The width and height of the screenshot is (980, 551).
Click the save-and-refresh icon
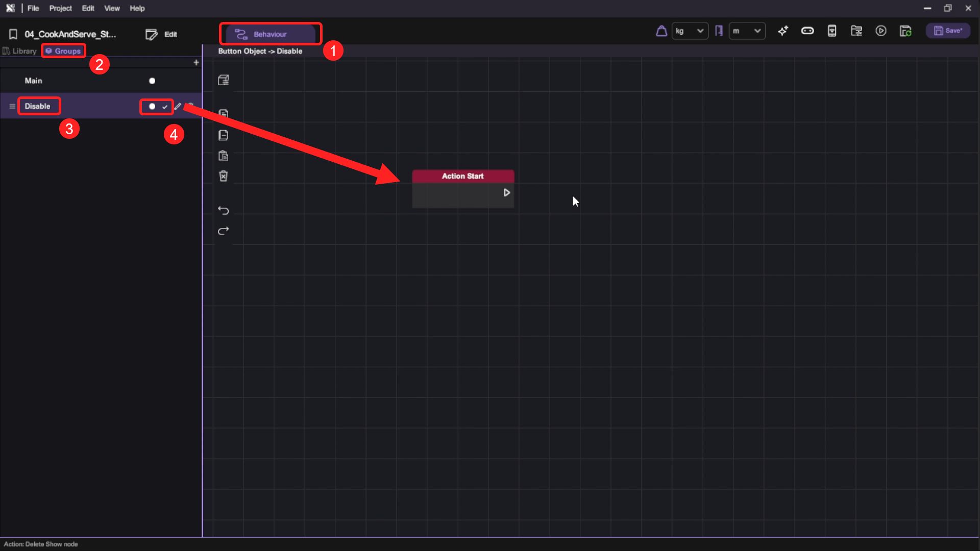click(x=905, y=31)
